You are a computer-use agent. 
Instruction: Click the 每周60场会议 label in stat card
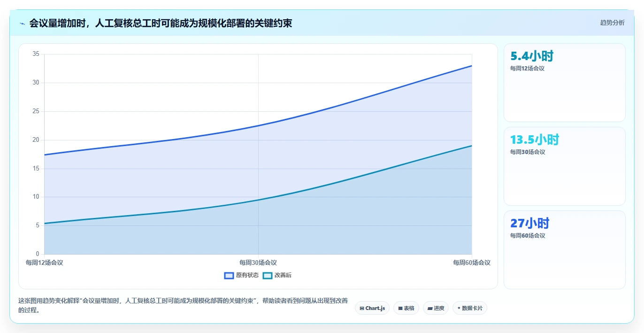point(528,236)
